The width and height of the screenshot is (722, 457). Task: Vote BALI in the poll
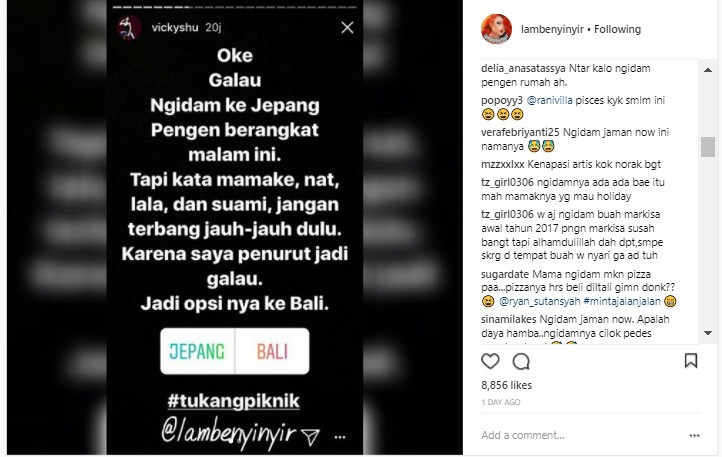(x=272, y=352)
